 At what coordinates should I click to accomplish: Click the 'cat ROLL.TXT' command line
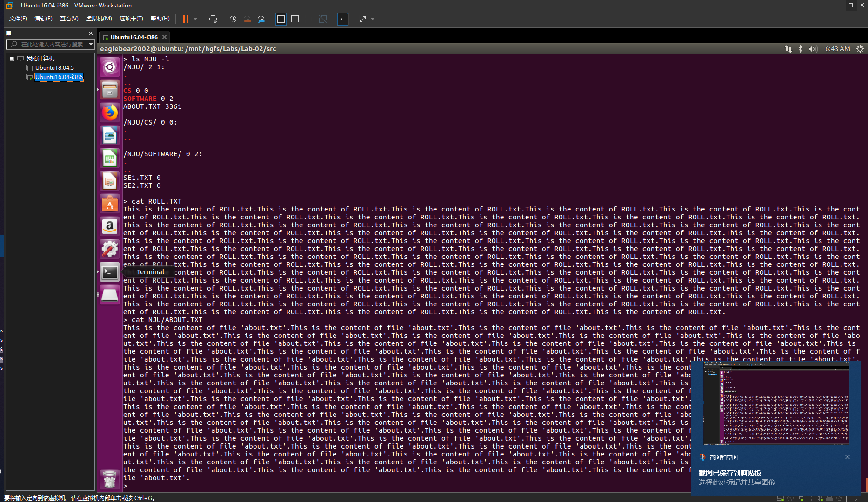[x=153, y=201]
